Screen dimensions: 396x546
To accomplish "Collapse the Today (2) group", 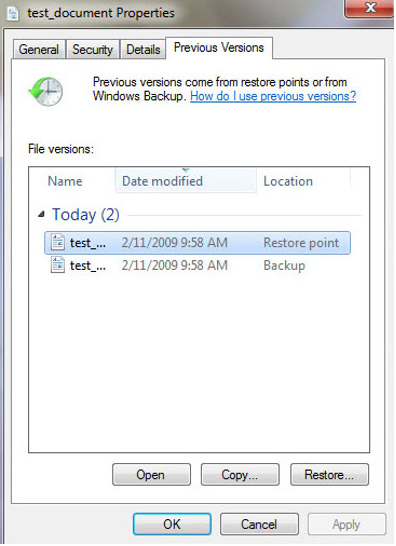I will tap(41, 214).
